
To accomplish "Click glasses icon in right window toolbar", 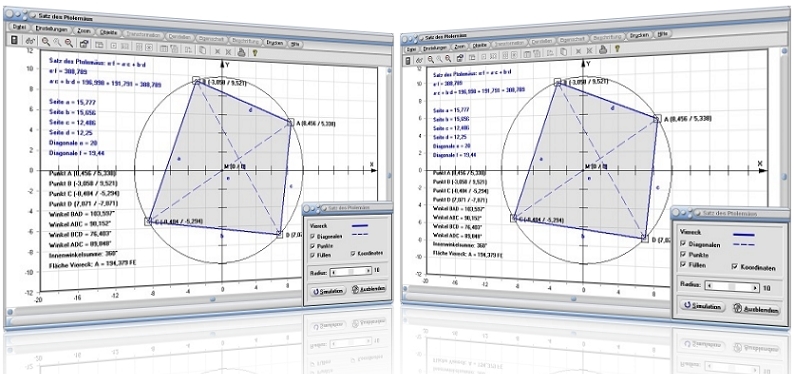I will pos(420,60).
